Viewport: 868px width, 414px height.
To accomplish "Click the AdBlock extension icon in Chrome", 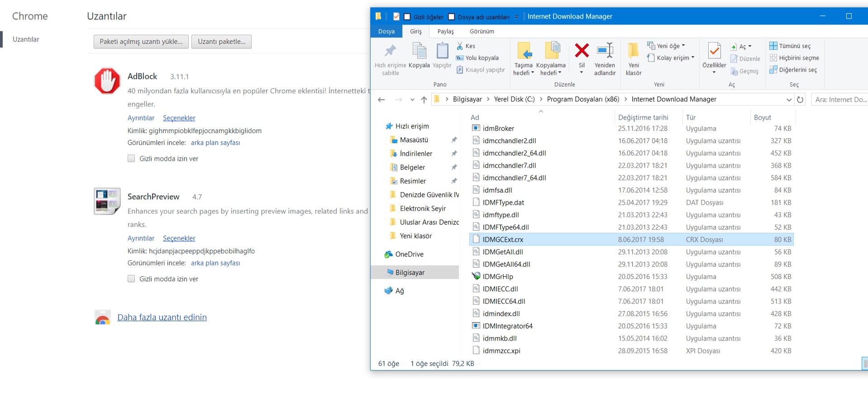I will click(107, 81).
